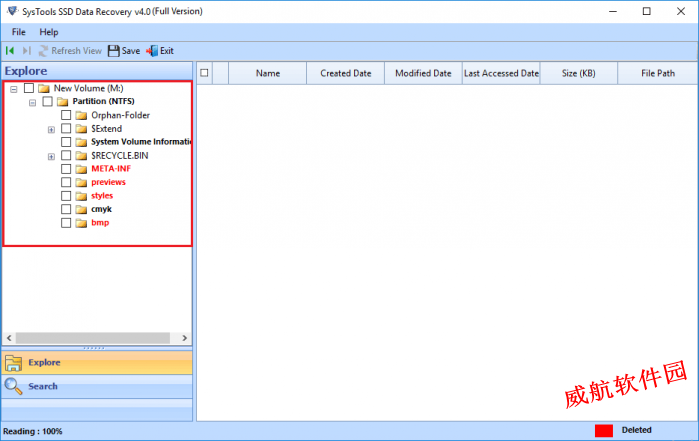Tick the $Extend checkbox
The height and width of the screenshot is (441, 699).
click(66, 128)
